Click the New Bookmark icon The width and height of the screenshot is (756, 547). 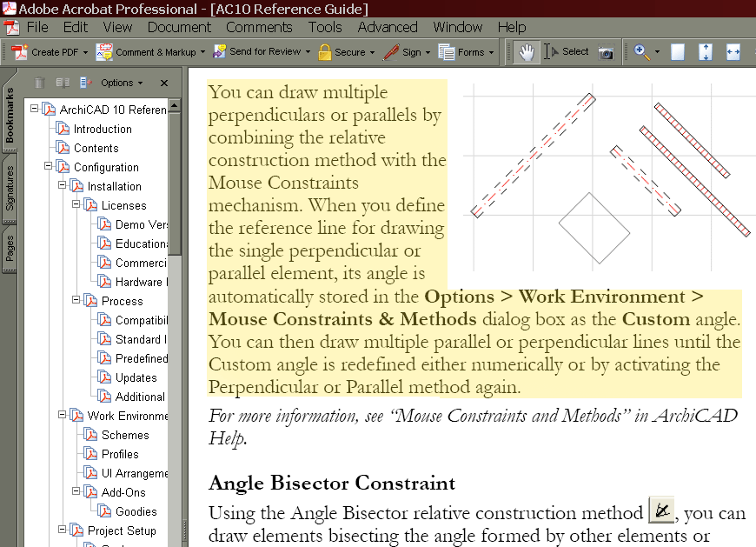(84, 83)
